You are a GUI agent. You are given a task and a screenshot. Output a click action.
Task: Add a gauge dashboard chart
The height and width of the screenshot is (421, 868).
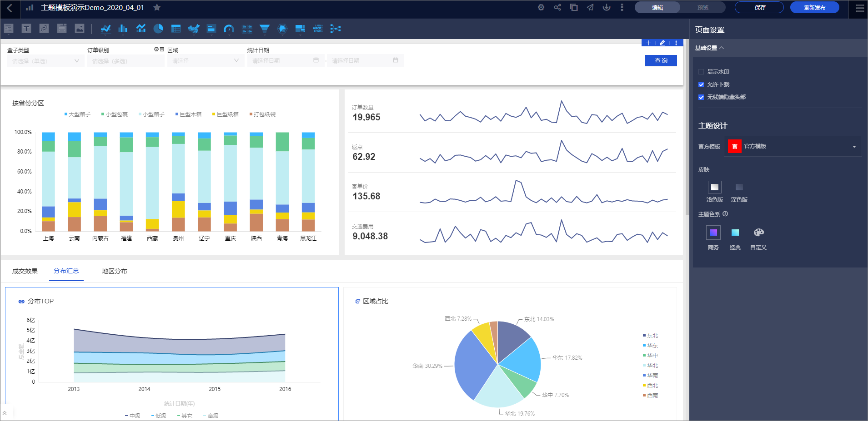(x=229, y=29)
